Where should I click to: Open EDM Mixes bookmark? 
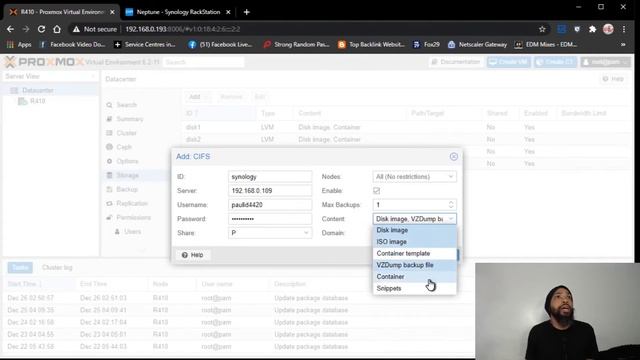[x=546, y=44]
